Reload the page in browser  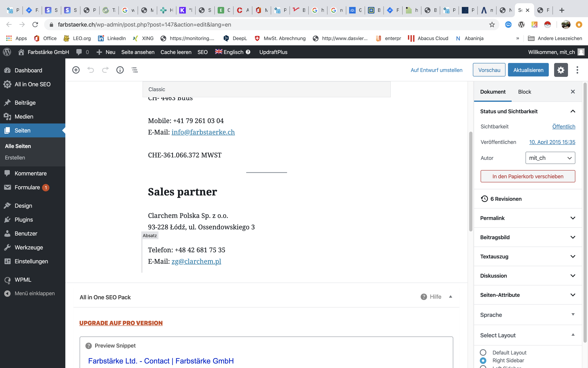pyautogui.click(x=35, y=25)
